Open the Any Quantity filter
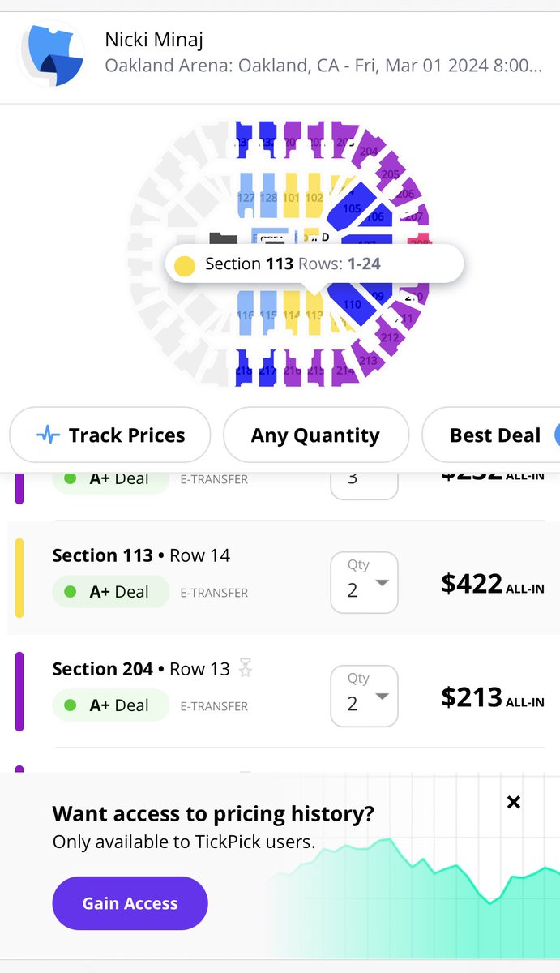Screen dimensions: 560x973 315,435
